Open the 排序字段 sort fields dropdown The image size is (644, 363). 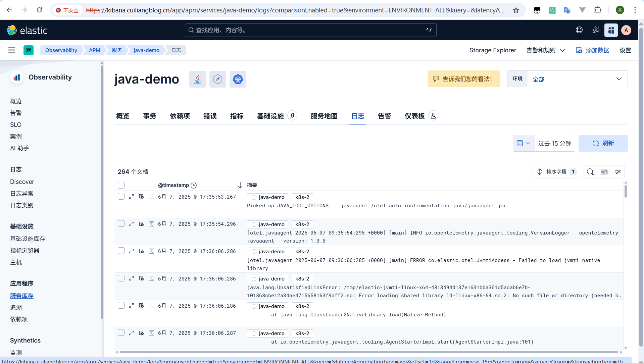coord(556,172)
